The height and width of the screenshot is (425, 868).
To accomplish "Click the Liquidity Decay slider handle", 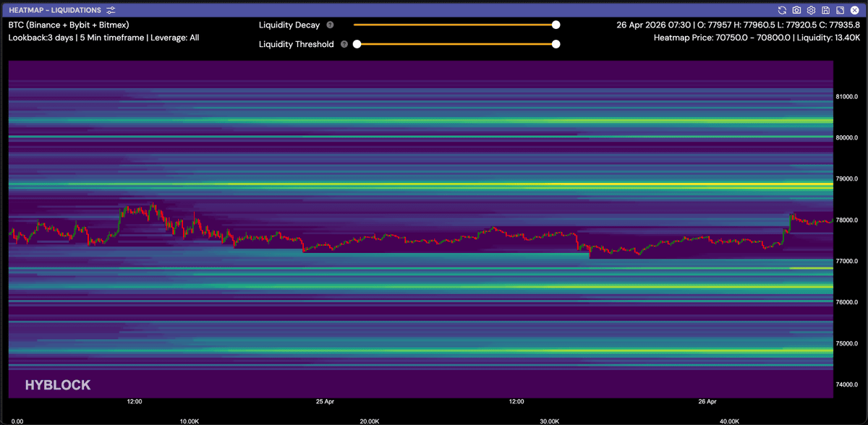I will (x=556, y=25).
